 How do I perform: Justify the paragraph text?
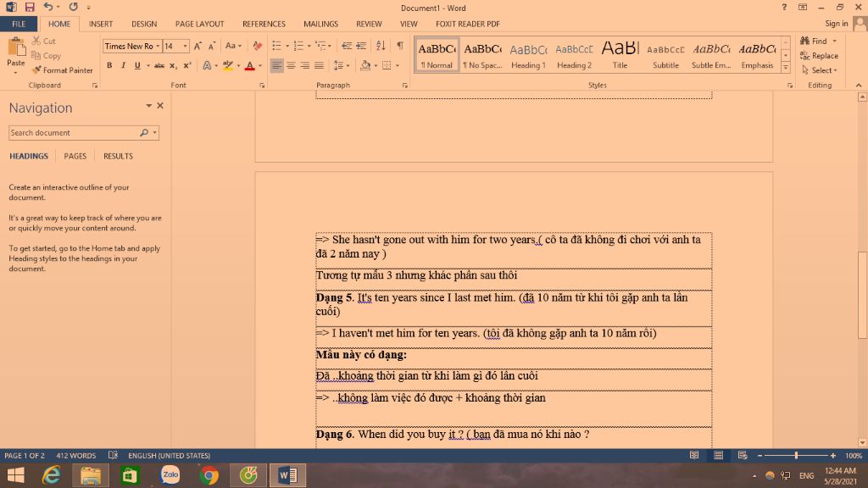(x=319, y=65)
